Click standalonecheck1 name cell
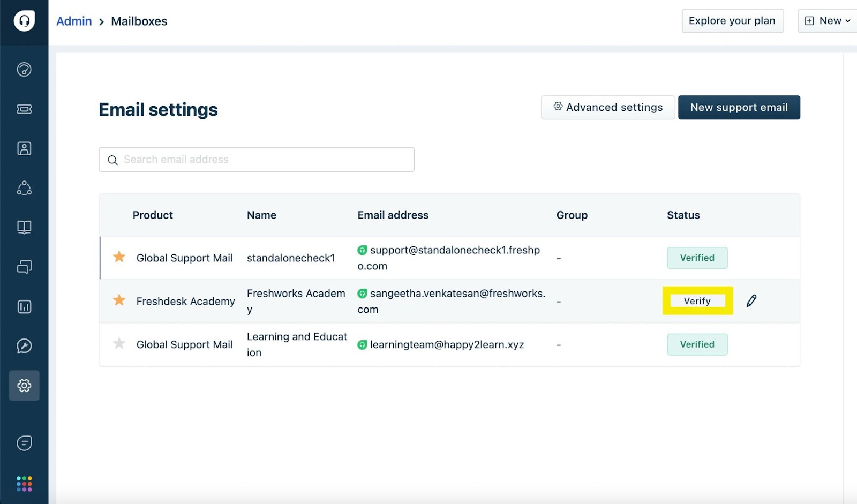 (291, 258)
